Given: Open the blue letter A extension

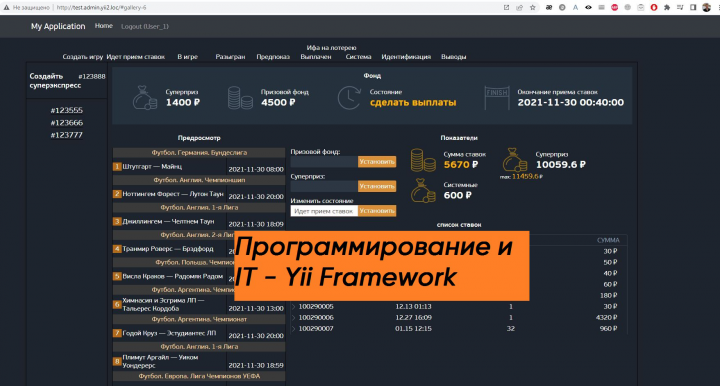Looking at the screenshot, I should (x=575, y=7).
